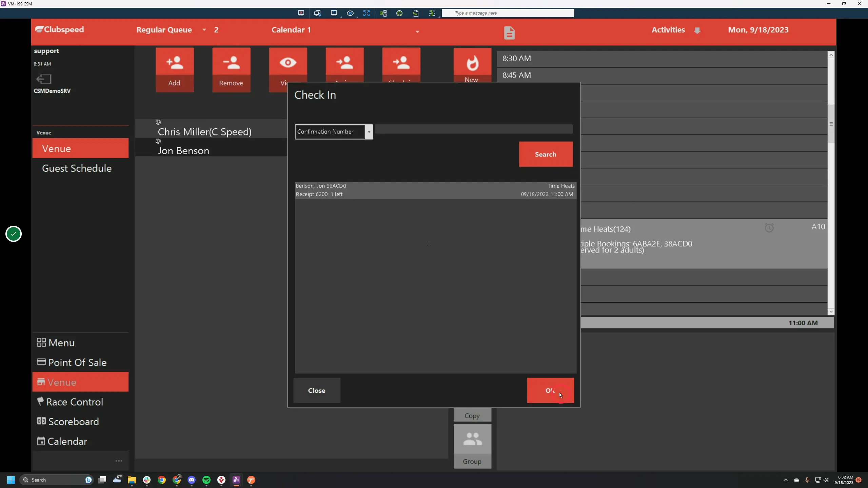Click the green checkmark status circle
This screenshot has width=868, height=488.
point(14,234)
